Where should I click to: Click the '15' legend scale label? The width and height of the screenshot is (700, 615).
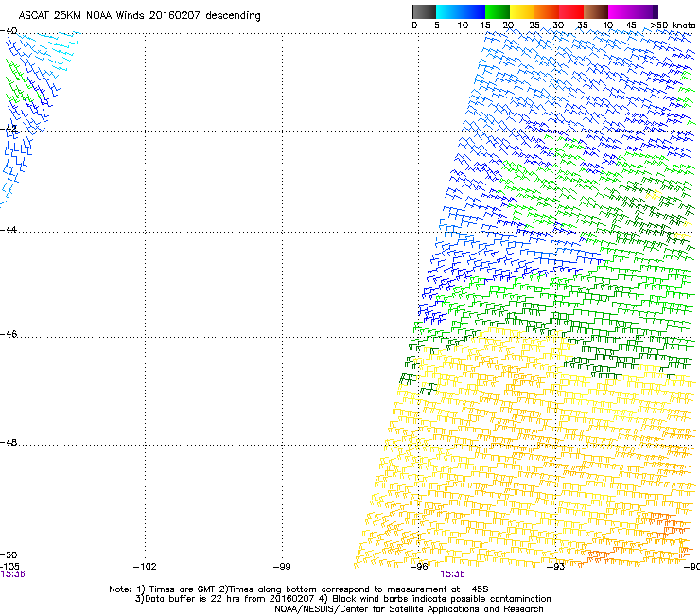click(485, 26)
